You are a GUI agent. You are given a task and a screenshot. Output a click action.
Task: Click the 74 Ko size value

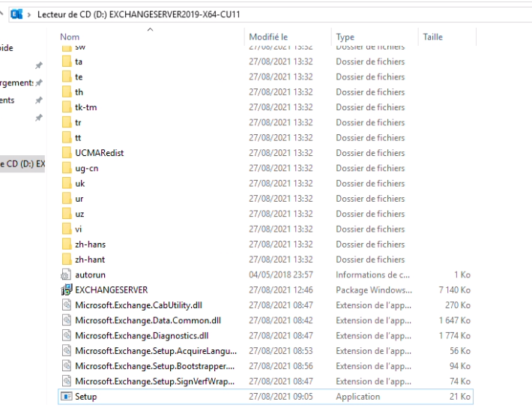pos(460,381)
